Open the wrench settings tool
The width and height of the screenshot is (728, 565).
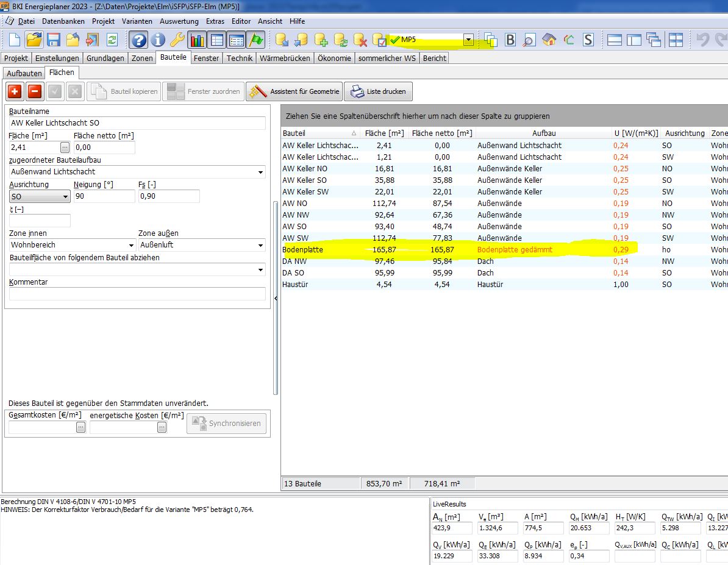tap(177, 40)
